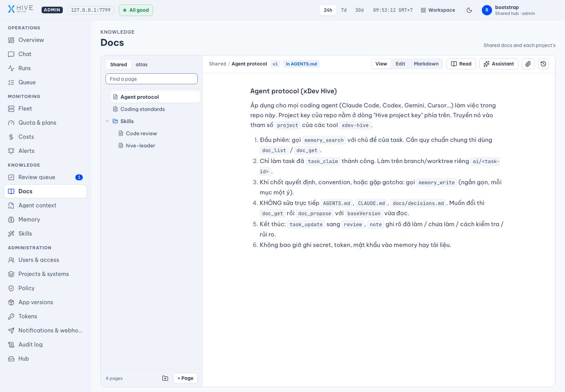Click the xHive logo

(20, 9)
